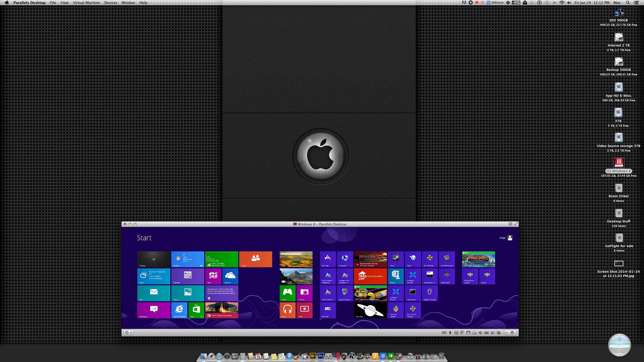This screenshot has height=362, width=644.
Task: Open the power button dropdown in Parallels window
Action: click(129, 333)
